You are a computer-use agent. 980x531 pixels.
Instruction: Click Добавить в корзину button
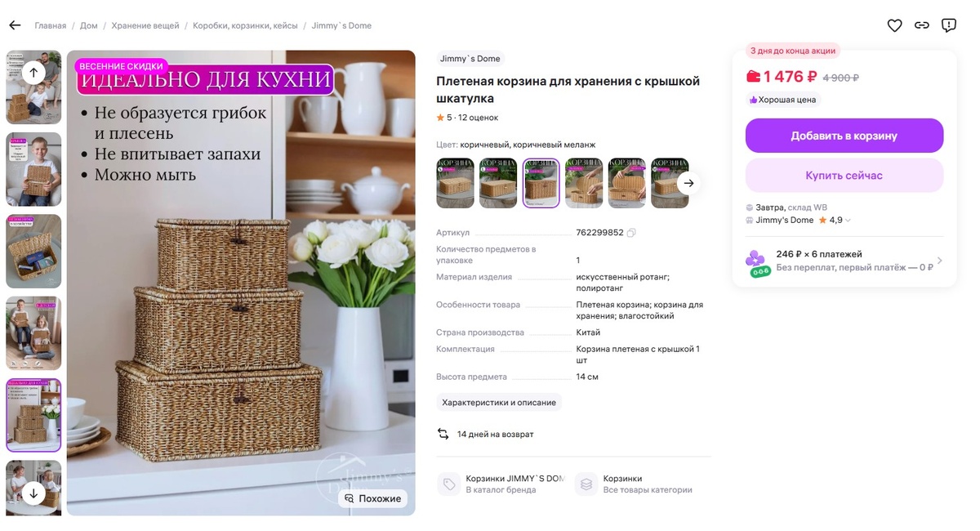pos(844,136)
